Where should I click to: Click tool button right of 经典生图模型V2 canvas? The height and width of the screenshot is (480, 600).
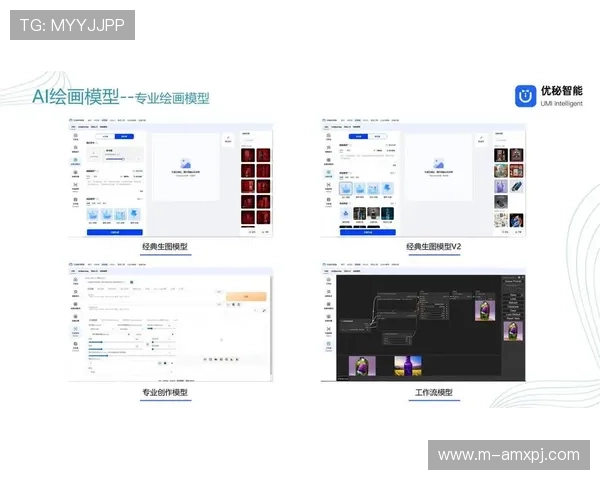481,139
